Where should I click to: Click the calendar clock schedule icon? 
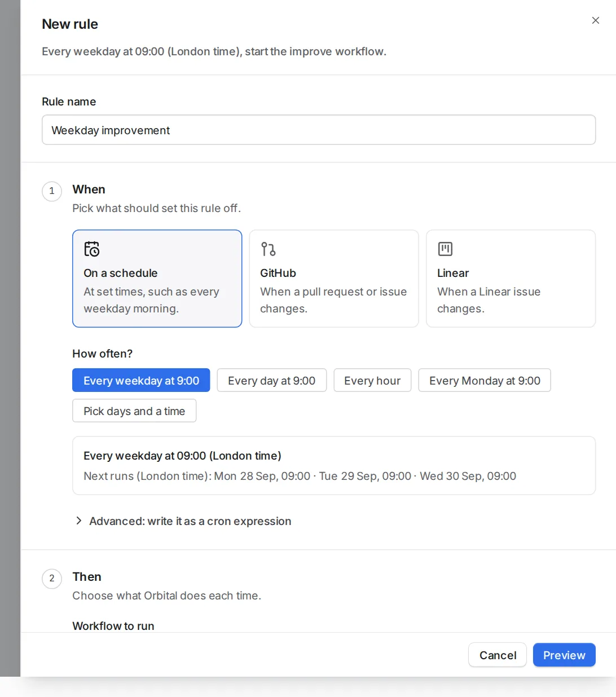pos(92,249)
